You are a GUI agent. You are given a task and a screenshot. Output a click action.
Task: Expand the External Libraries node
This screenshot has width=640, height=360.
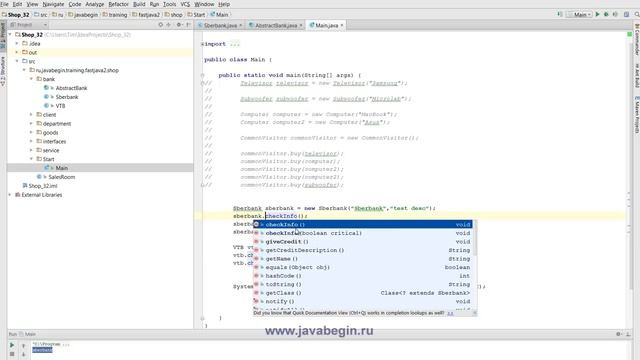(x=10, y=195)
